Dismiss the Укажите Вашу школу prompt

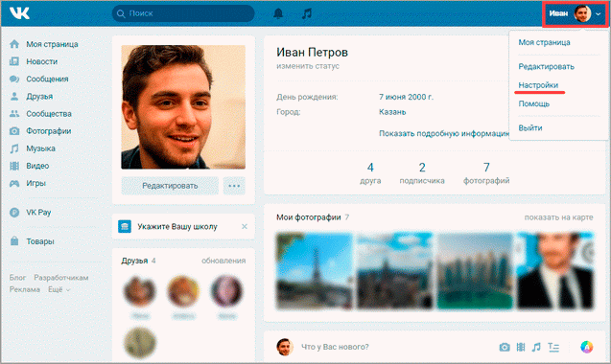tap(245, 227)
